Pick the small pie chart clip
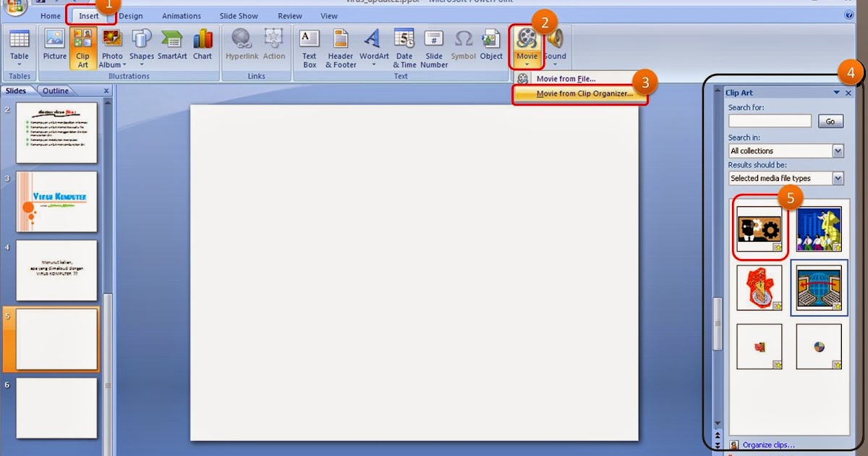Image resolution: width=868 pixels, height=456 pixels. coord(819,346)
